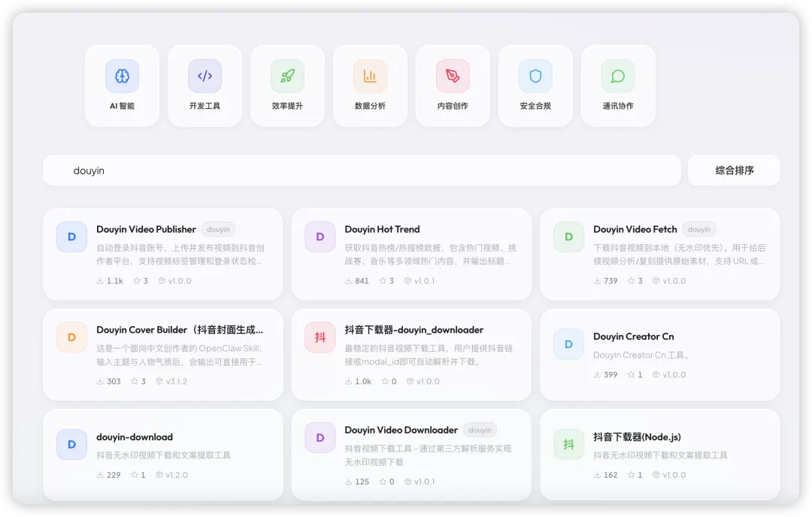The image size is (812, 517).
Task: Click the 1.1k download count
Action: click(115, 281)
